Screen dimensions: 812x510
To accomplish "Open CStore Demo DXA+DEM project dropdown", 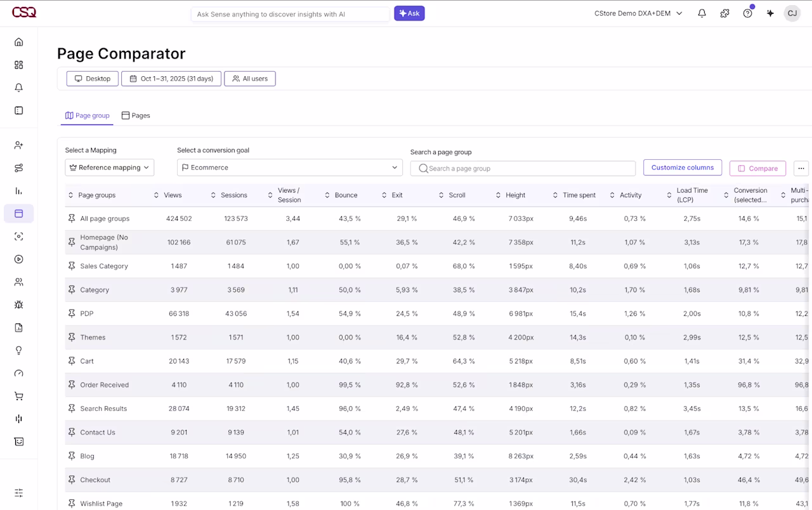I will (638, 13).
